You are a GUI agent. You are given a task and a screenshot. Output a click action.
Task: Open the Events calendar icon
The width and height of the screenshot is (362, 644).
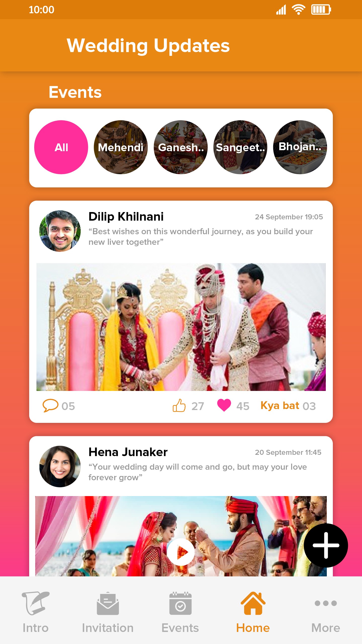tap(180, 603)
